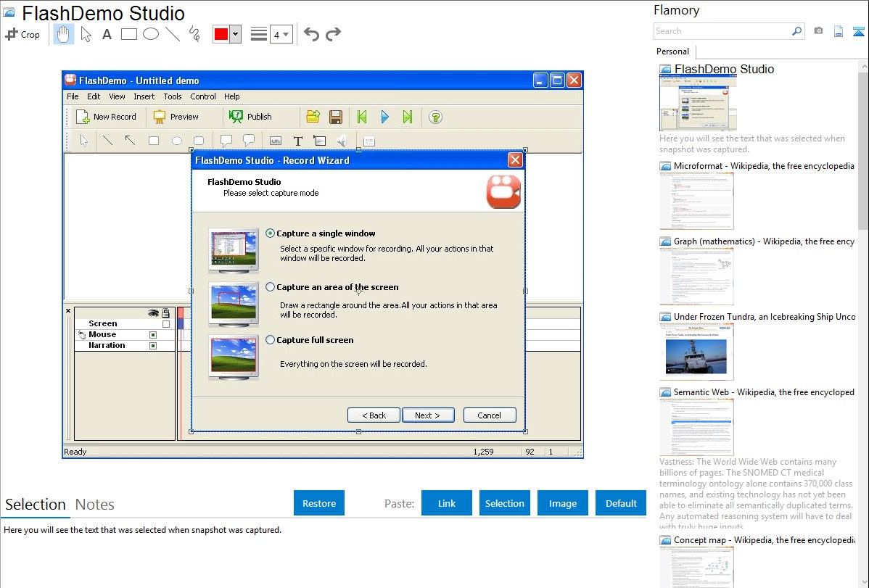Click Publish in the FlashDemo toolbar
The width and height of the screenshot is (869, 588).
251,117
